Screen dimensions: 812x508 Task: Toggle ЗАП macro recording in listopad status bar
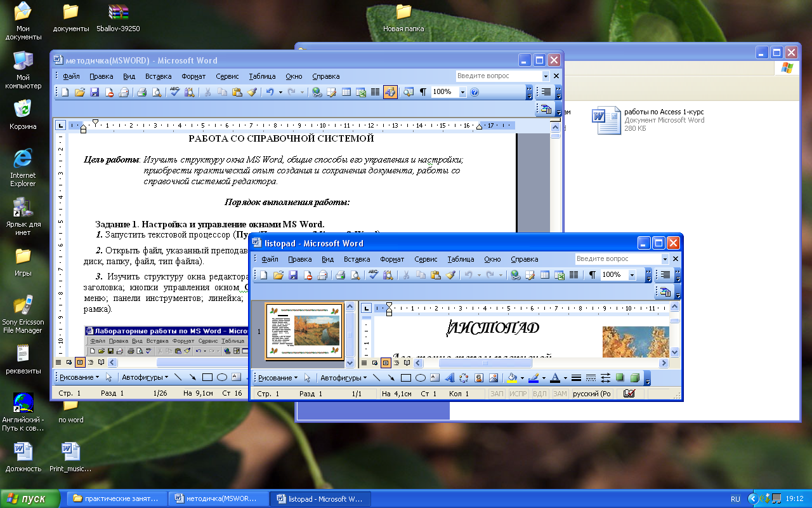pyautogui.click(x=497, y=394)
